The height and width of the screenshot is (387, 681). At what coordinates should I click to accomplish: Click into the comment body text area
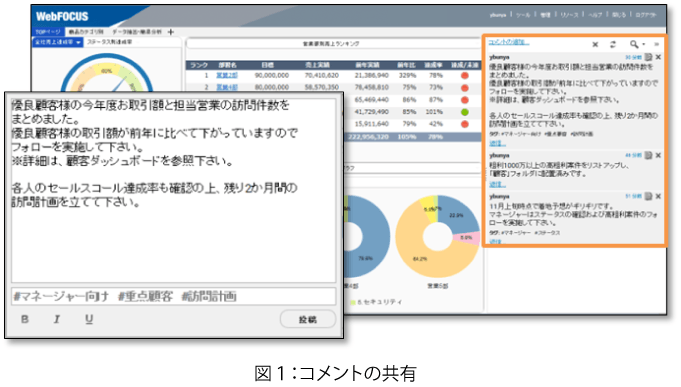[x=173, y=190]
